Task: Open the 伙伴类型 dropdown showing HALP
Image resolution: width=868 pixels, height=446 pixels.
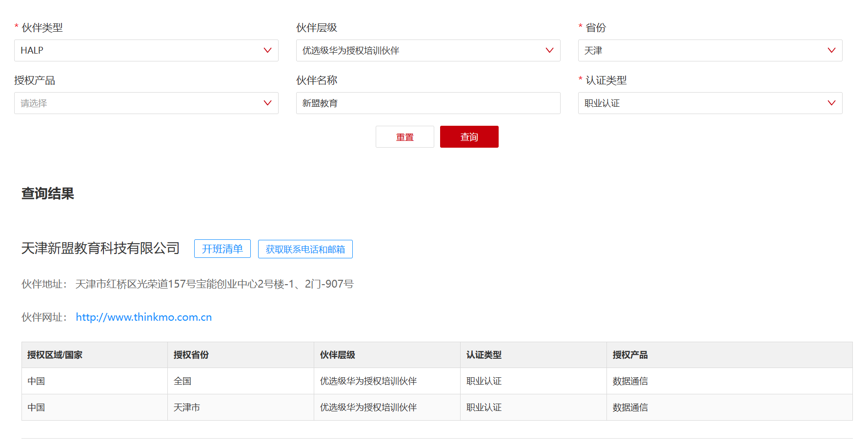Action: pos(146,50)
